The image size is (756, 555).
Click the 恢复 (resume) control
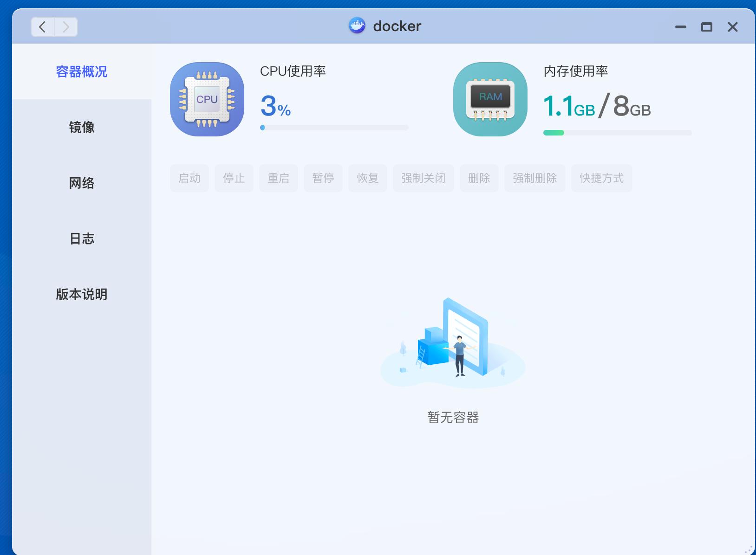click(367, 178)
